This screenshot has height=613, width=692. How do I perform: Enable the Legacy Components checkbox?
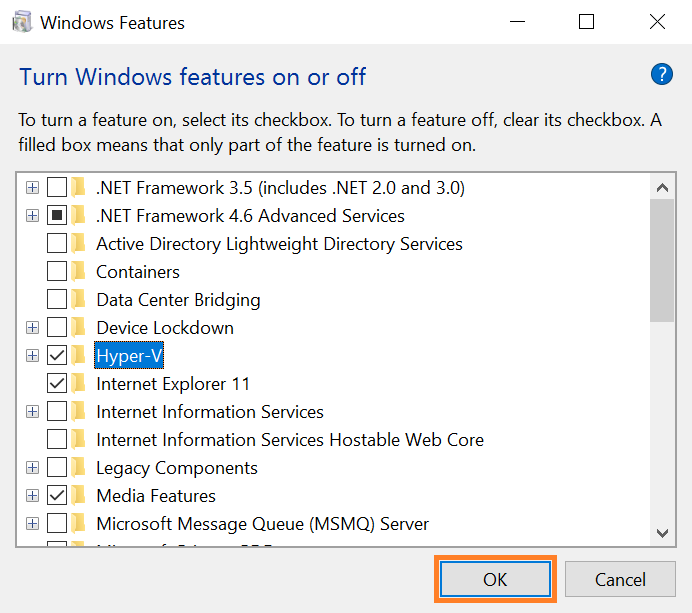(x=57, y=468)
